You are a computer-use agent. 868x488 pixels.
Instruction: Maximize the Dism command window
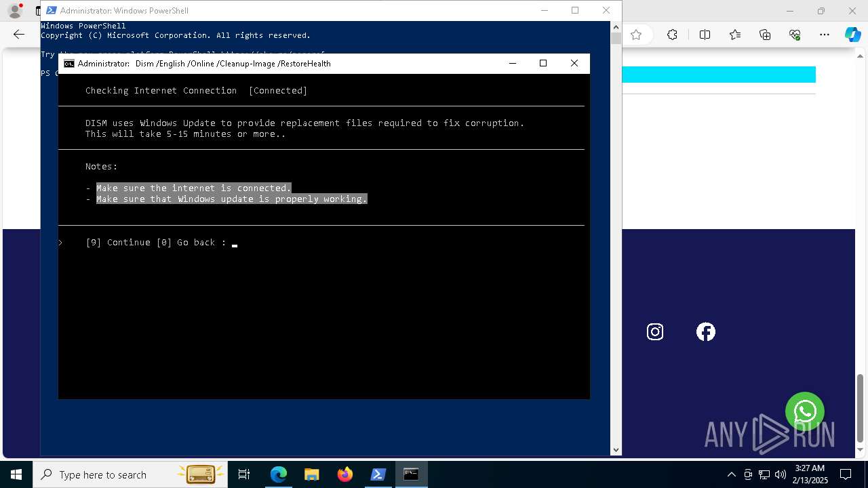(542, 63)
